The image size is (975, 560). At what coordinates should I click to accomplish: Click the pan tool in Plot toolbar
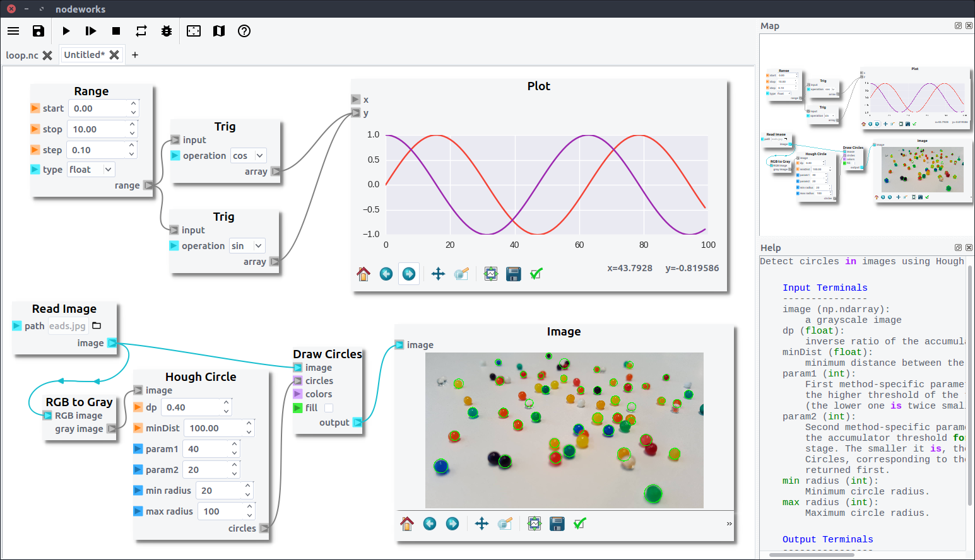438,274
